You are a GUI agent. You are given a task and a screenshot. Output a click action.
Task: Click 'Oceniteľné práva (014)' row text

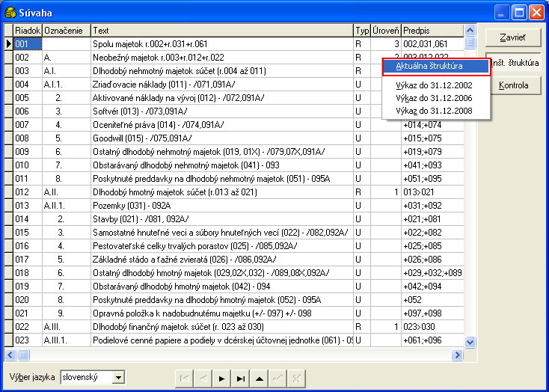click(x=159, y=125)
